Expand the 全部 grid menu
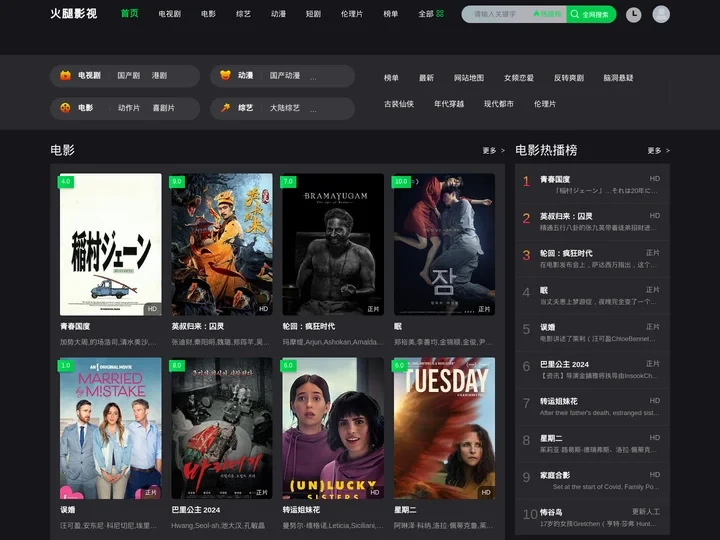This screenshot has height=540, width=720. [x=431, y=14]
